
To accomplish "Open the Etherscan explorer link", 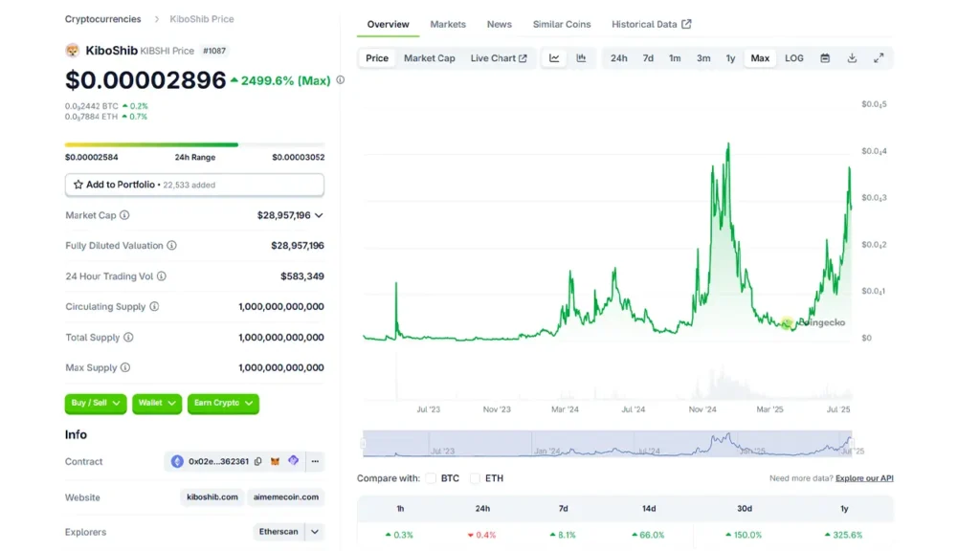I will point(278,532).
